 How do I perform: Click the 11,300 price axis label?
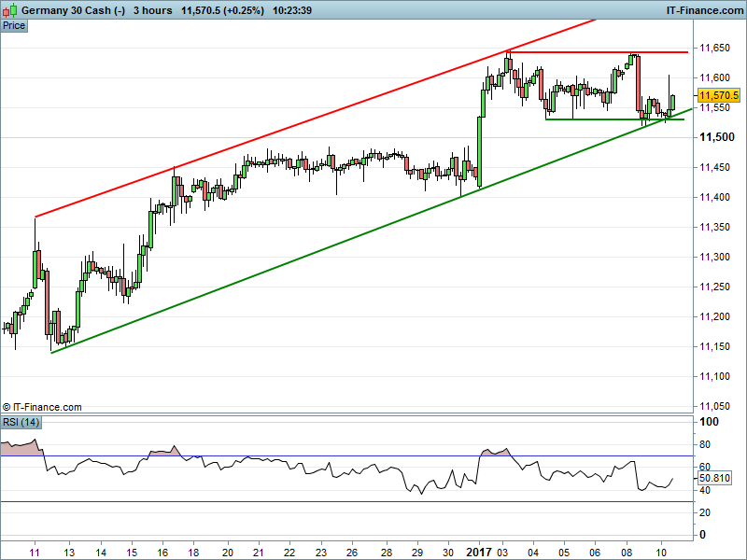714,258
